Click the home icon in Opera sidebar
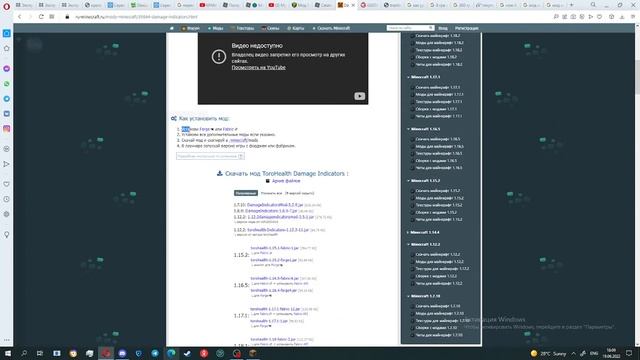Screen dimensions: 640x360 7,48
